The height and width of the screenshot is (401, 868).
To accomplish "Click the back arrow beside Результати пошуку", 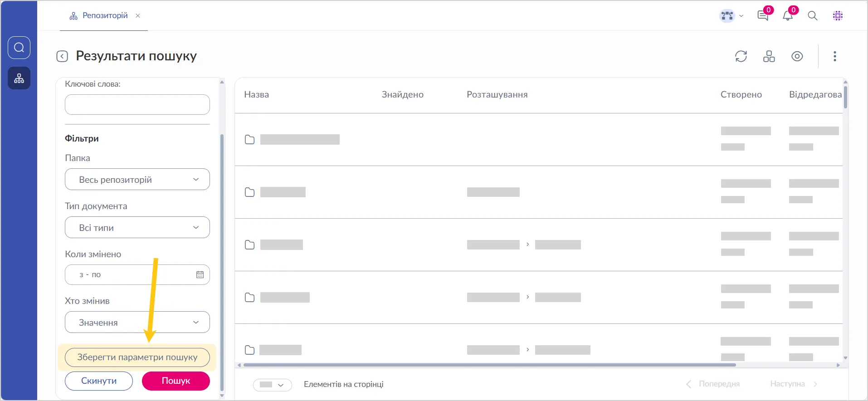I will tap(62, 56).
